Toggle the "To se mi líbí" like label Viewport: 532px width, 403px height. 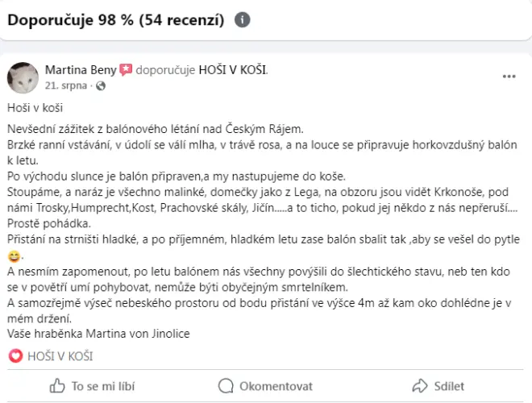102,386
